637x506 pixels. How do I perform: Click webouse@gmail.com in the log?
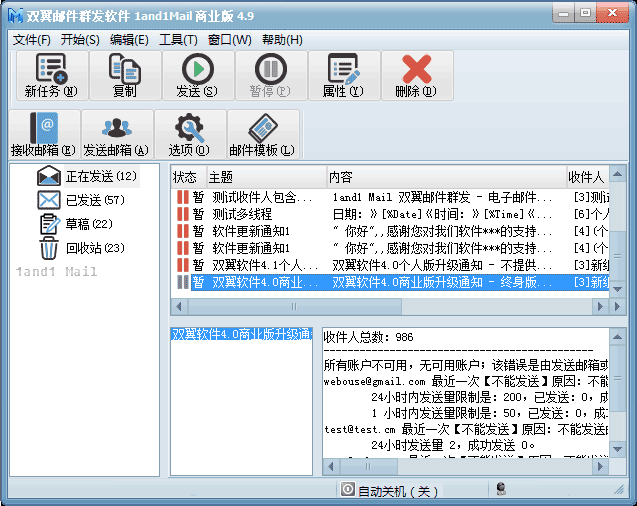coord(375,382)
